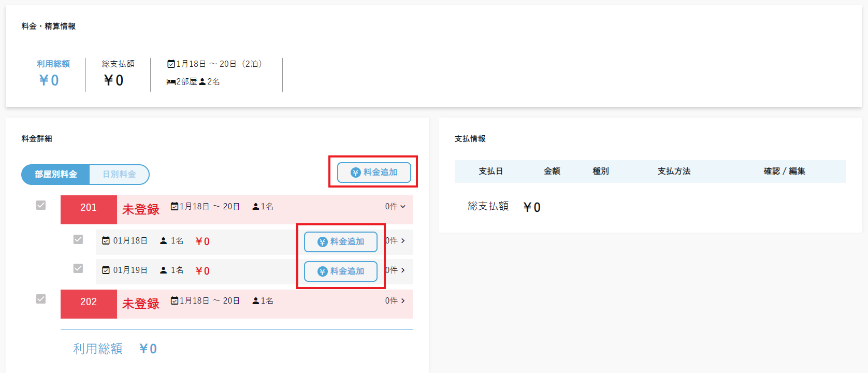The height and width of the screenshot is (373, 868).
Task: Toggle the checkbox for room 202
Action: click(41, 299)
